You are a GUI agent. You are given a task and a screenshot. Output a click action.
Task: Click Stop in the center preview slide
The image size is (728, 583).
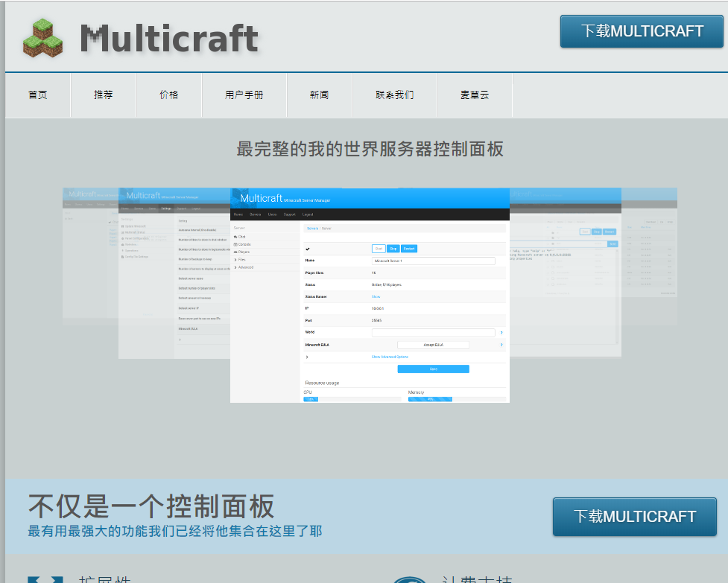(x=393, y=249)
